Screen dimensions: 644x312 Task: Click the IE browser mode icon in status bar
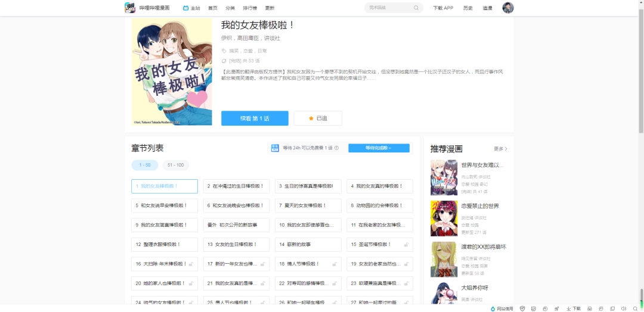pos(601,308)
